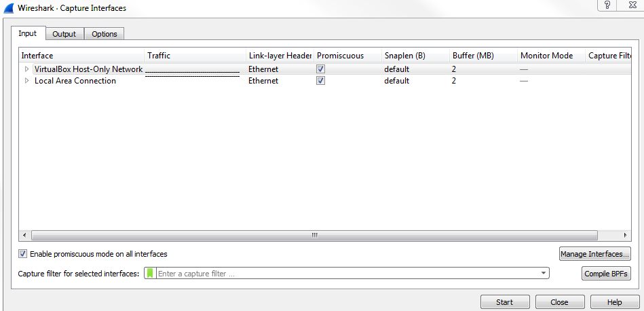Click the Buffer (MB) column header
644x311 pixels.
483,56
